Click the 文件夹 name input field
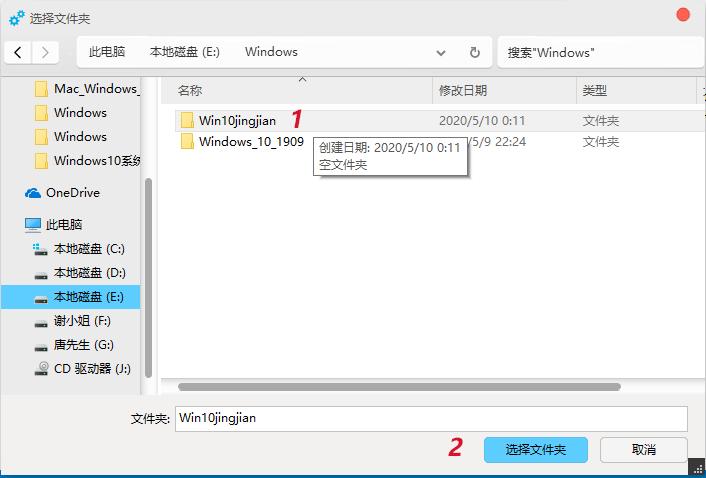Image resolution: width=706 pixels, height=478 pixels. pos(431,419)
